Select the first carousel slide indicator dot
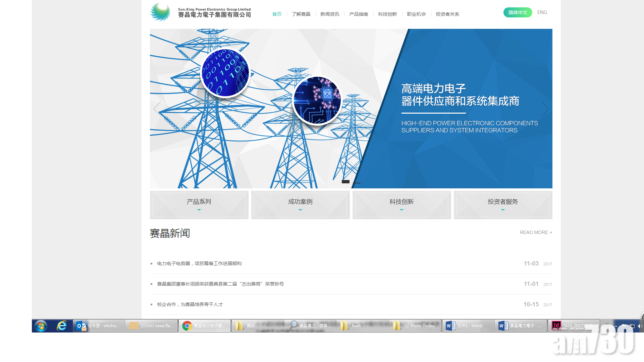This screenshot has width=644, height=362. [x=346, y=181]
